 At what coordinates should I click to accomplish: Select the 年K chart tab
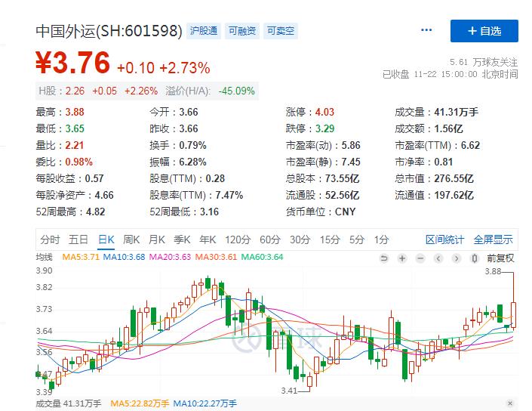coord(208,239)
